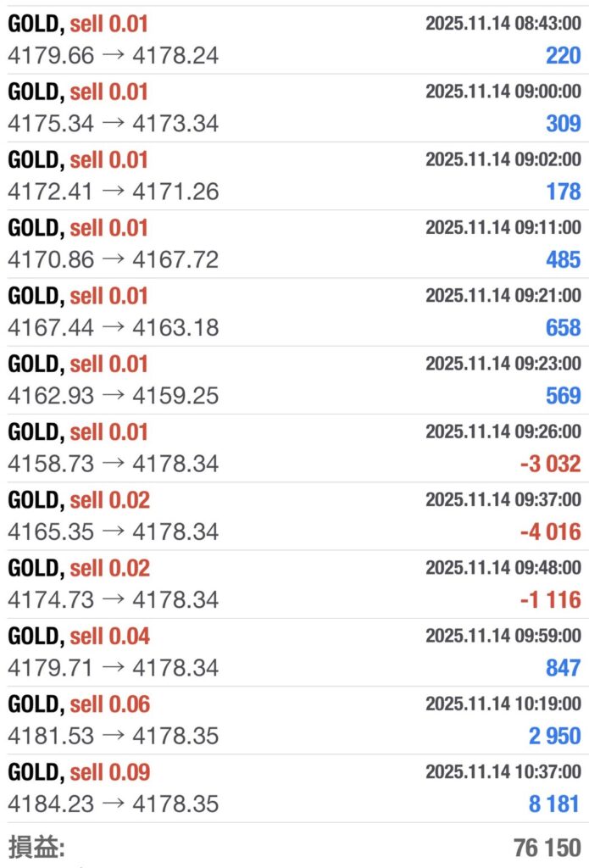This screenshot has height=868, width=589.
Task: Click the total profit figure 76 150
Action: (547, 848)
